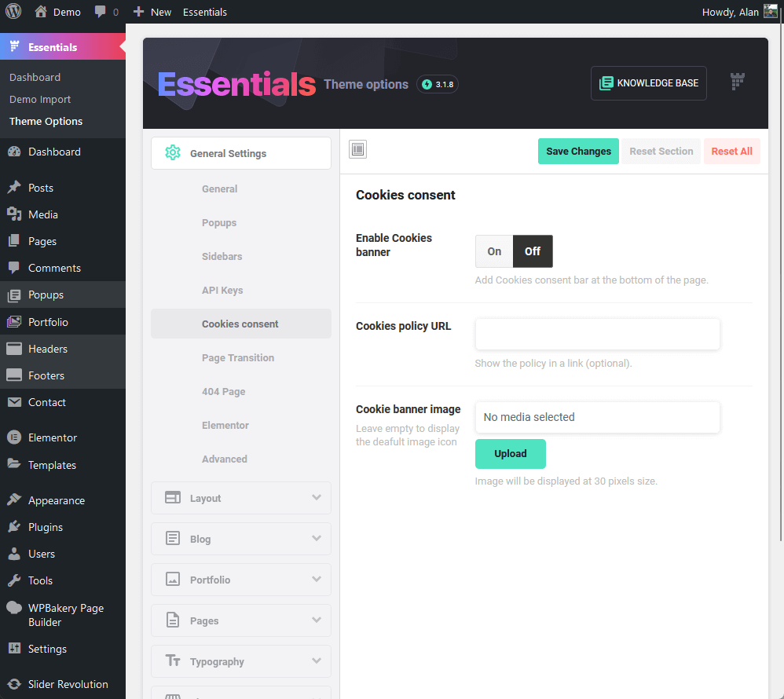Select the Slider Revolution sidebar icon

[x=13, y=684]
